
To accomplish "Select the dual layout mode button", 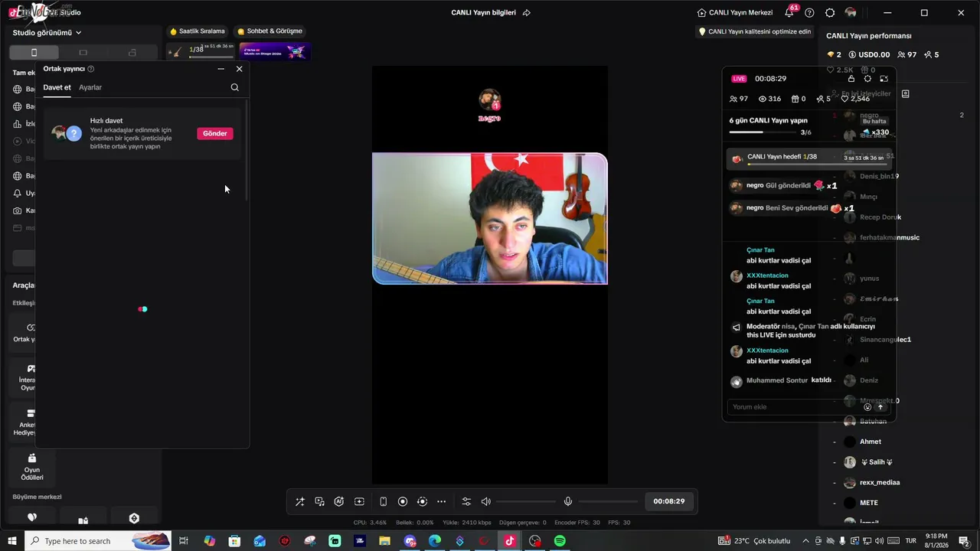I will pyautogui.click(x=132, y=53).
